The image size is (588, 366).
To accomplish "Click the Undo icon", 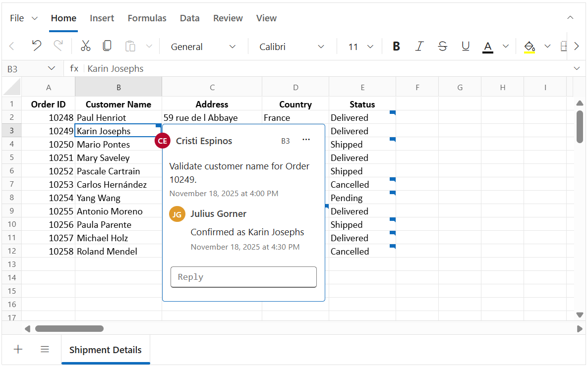I will pos(36,46).
